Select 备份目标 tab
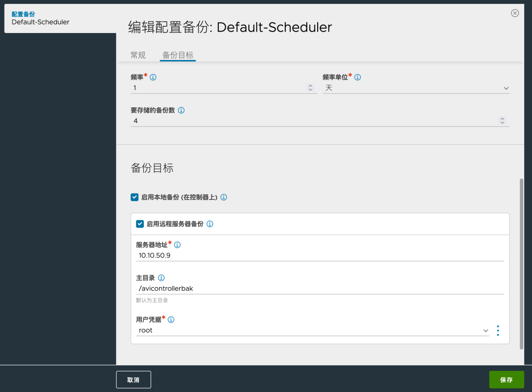Screen dimensions: 532x392 178,55
